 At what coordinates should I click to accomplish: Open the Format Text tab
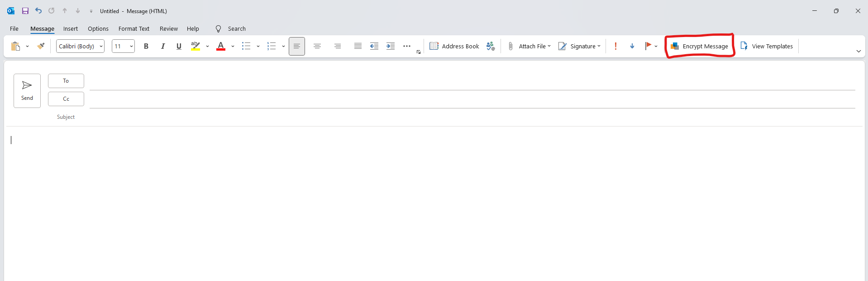134,28
